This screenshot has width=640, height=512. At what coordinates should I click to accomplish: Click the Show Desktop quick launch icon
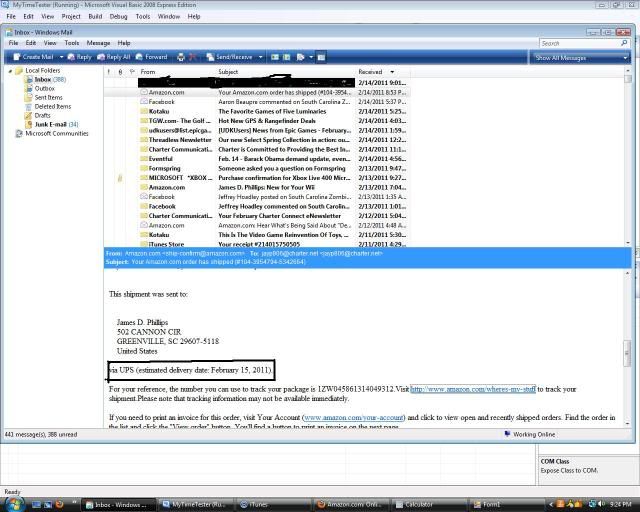click(x=36, y=505)
